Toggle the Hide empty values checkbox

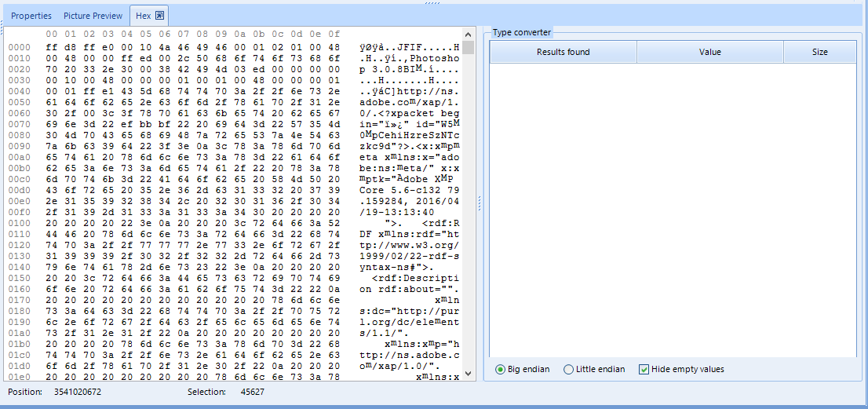click(644, 370)
